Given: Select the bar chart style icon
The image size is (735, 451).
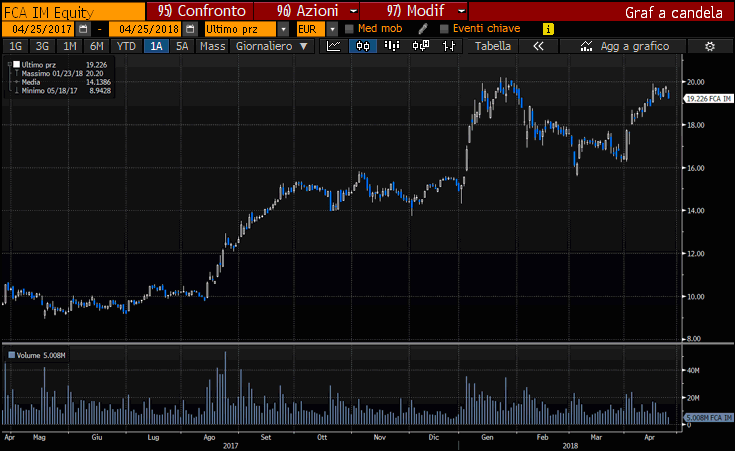Looking at the screenshot, I should 392,46.
